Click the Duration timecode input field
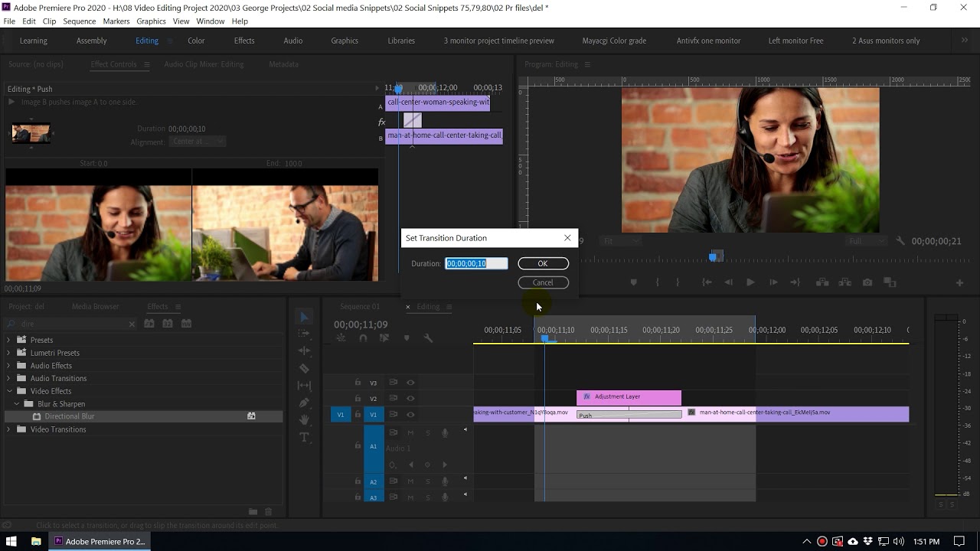 [476, 263]
